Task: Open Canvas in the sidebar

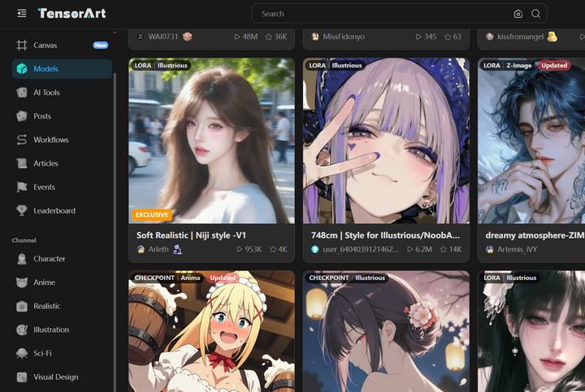Action: point(62,45)
